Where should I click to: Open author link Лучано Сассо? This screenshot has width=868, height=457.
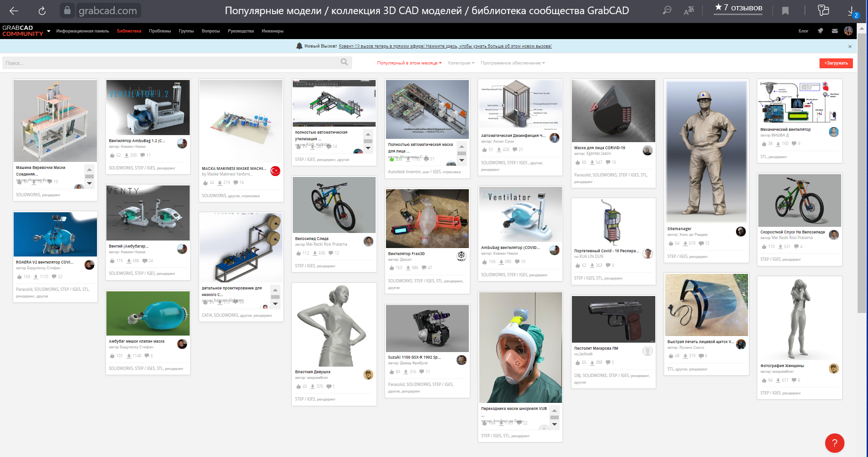coord(691,348)
